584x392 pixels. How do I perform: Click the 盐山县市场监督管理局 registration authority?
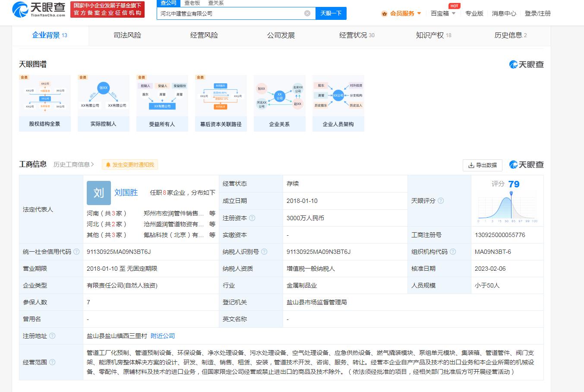(317, 302)
